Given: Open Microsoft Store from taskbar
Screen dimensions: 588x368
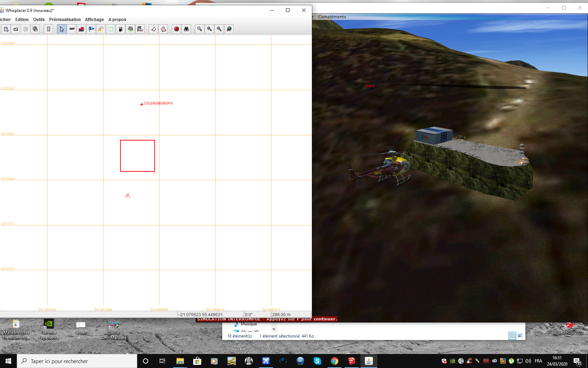Looking at the screenshot, I should click(x=197, y=361).
